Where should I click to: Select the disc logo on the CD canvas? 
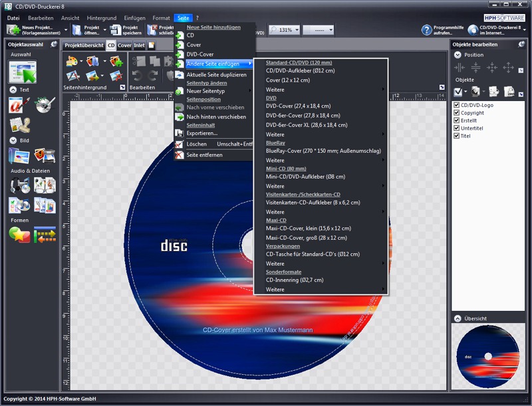(174, 245)
